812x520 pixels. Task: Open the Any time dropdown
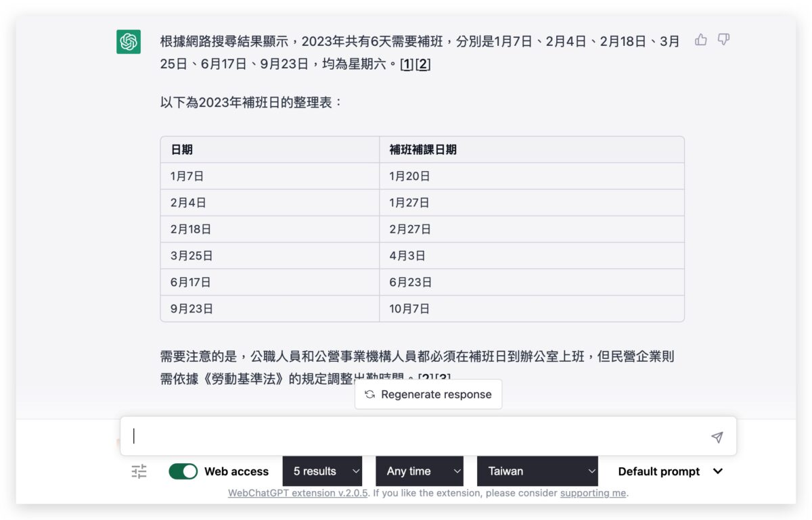(420, 471)
